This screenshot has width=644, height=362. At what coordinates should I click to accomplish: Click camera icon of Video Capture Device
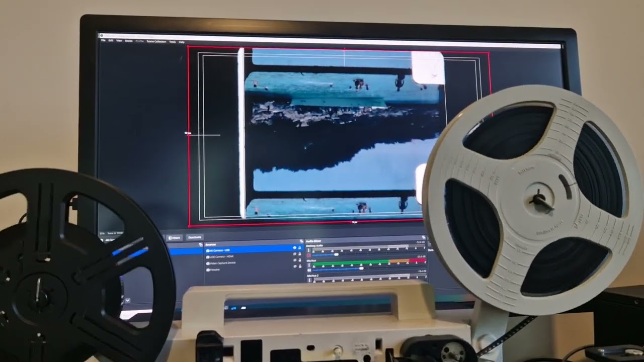pyautogui.click(x=208, y=263)
